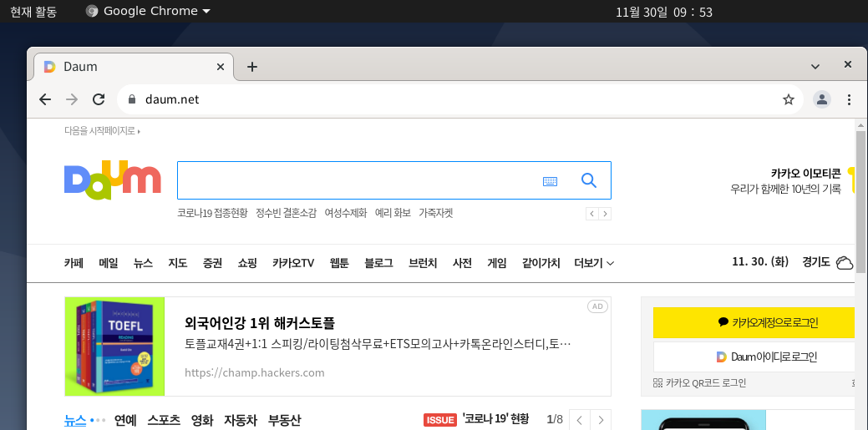
Task: Click the 카카오 QR코드 로그인 link
Action: [700, 382]
